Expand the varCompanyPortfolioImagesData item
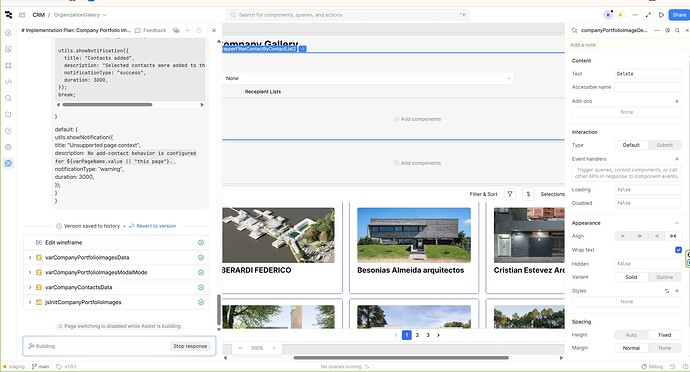690x372 pixels. (x=30, y=258)
